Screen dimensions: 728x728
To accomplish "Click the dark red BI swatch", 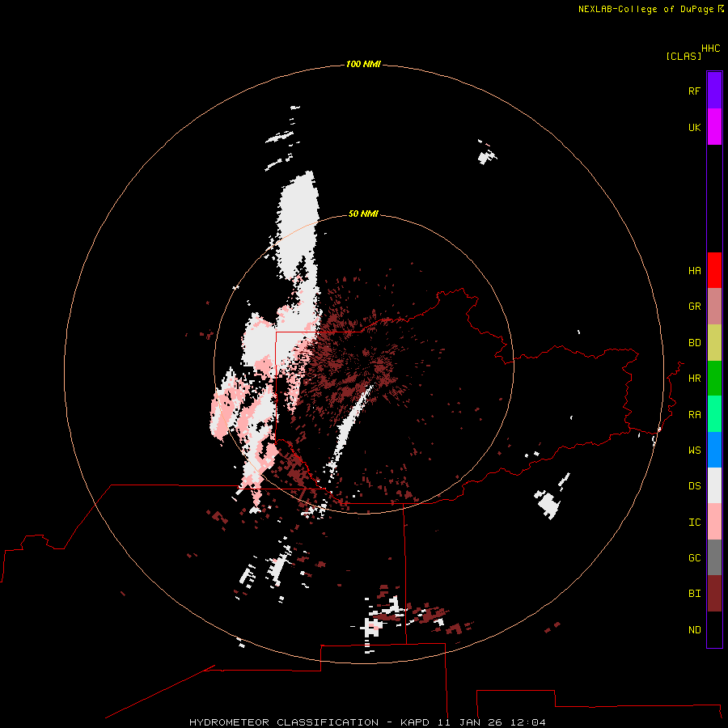I will (x=714, y=594).
